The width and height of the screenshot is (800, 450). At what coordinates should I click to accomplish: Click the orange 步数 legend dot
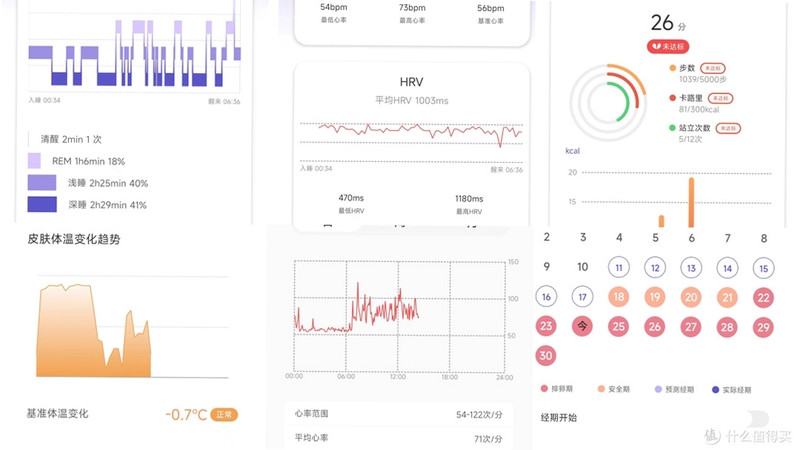click(x=672, y=67)
